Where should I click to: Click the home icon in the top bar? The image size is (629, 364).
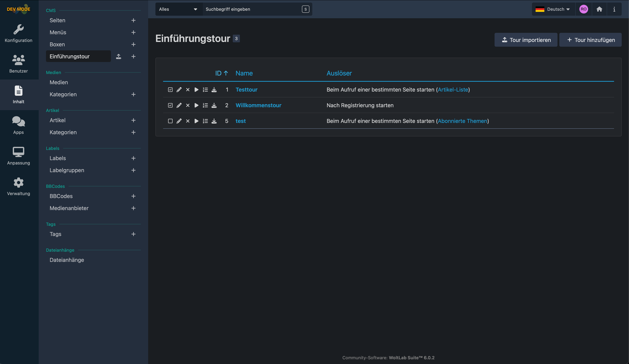[x=599, y=9]
